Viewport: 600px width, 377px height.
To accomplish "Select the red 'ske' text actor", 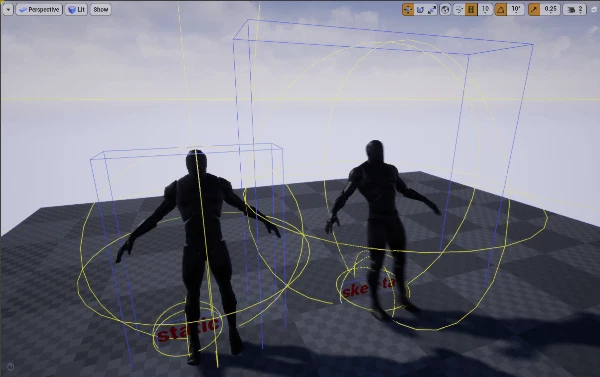I will click(354, 290).
